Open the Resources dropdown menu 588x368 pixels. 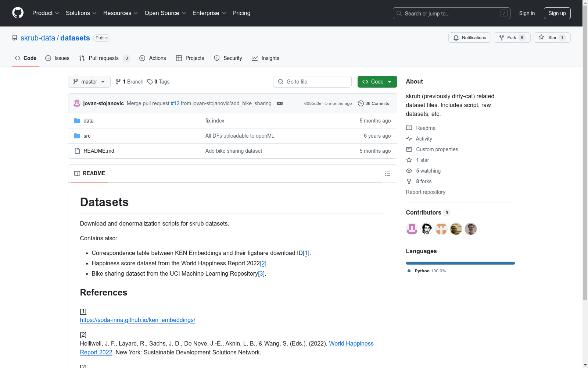(x=120, y=13)
